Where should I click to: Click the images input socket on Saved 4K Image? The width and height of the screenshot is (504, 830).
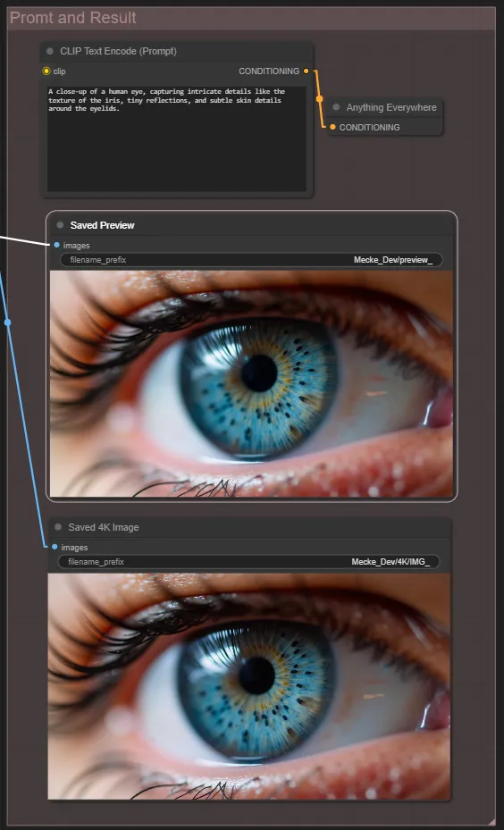coord(55,547)
